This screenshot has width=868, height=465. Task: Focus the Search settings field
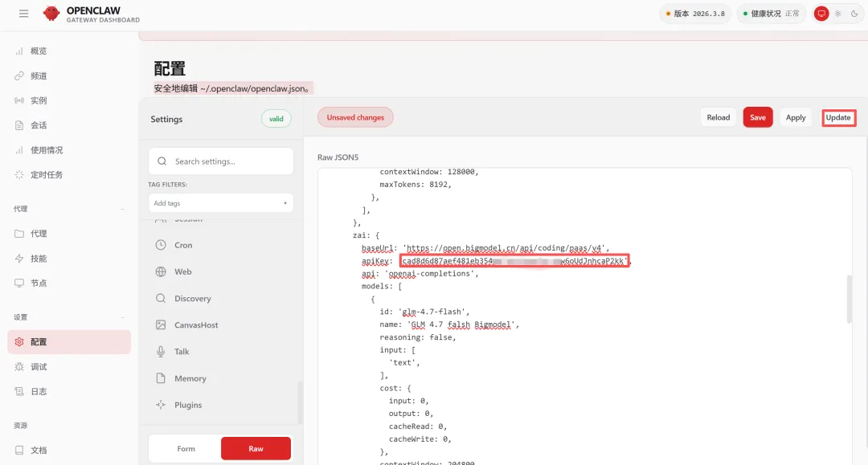[x=220, y=161]
